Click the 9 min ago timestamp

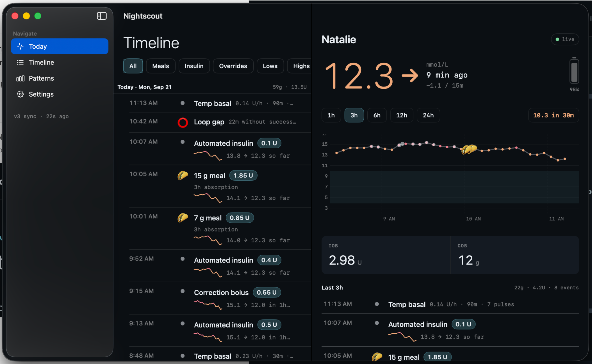447,75
